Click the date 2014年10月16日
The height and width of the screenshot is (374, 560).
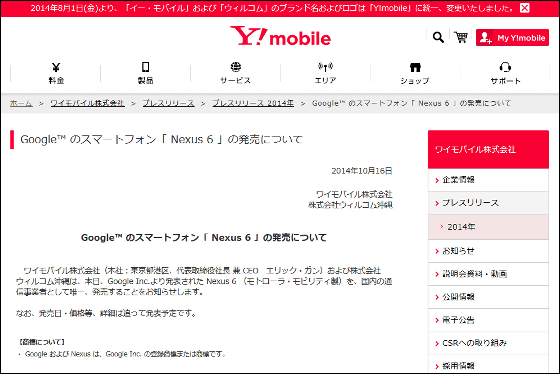pyautogui.click(x=362, y=171)
